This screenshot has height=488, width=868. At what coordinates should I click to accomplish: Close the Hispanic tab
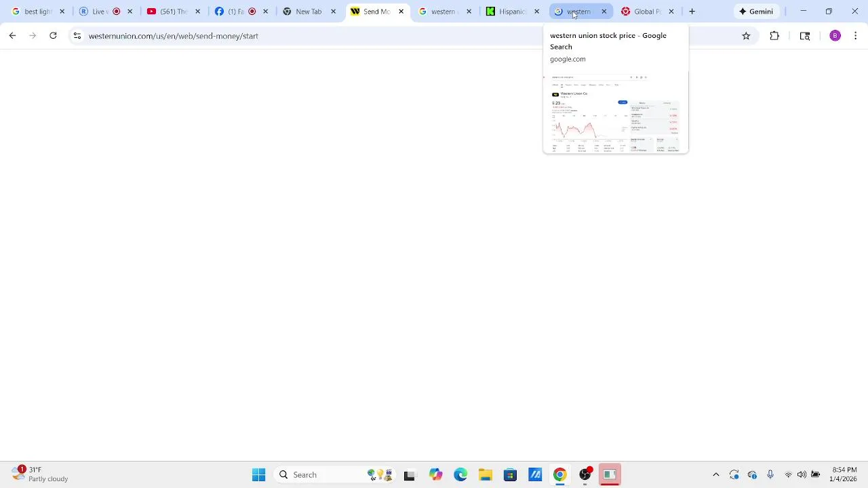(536, 12)
